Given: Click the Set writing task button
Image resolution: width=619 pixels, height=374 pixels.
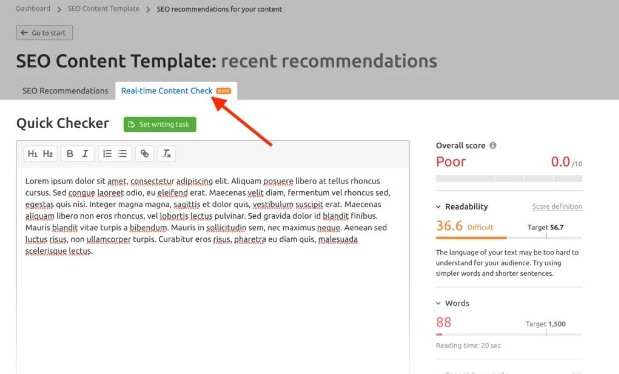Looking at the screenshot, I should [x=160, y=124].
